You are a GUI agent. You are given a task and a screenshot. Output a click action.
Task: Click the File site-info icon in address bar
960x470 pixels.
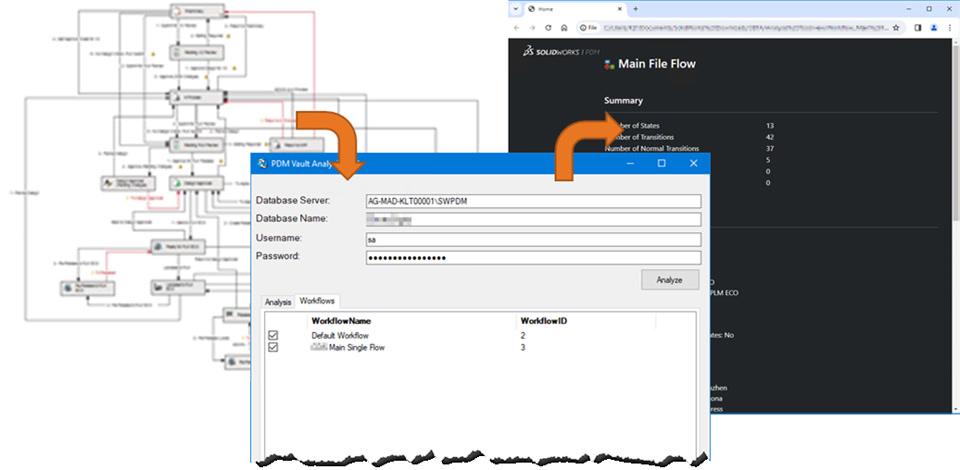coord(588,28)
